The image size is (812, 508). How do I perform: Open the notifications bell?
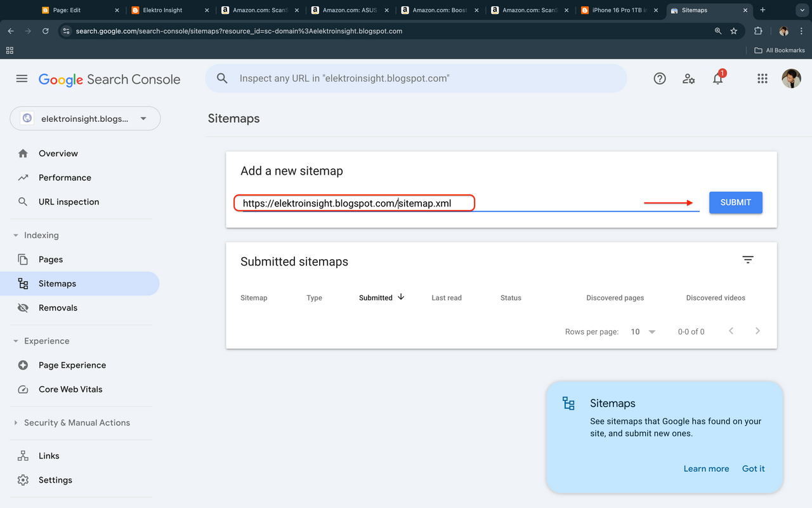718,79
